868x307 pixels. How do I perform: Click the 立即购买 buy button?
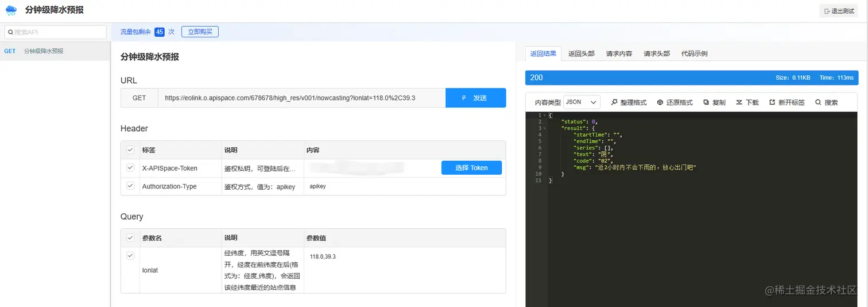200,32
